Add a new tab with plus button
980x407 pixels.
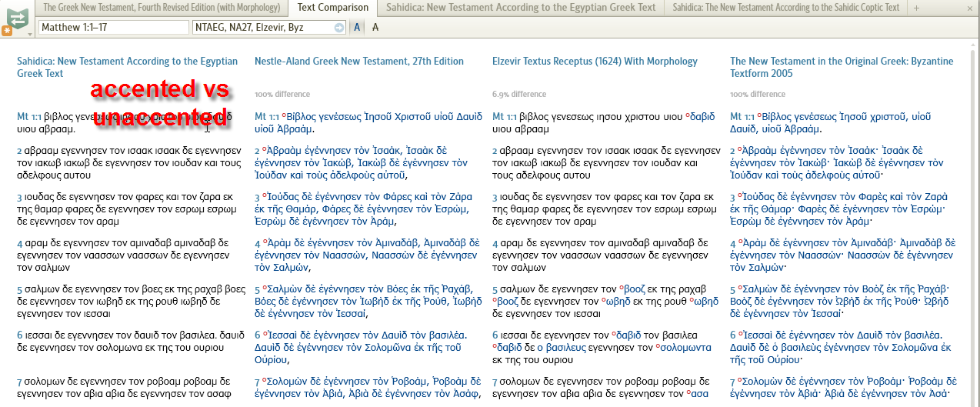pos(915,8)
